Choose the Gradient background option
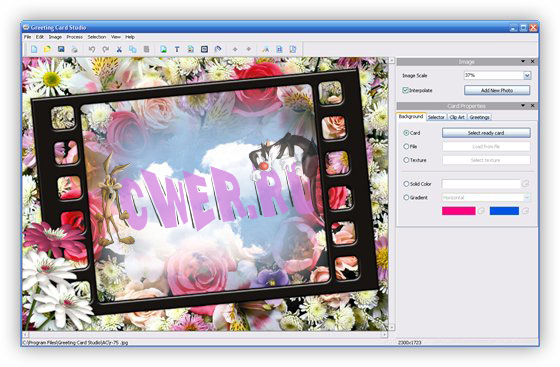 coord(406,197)
